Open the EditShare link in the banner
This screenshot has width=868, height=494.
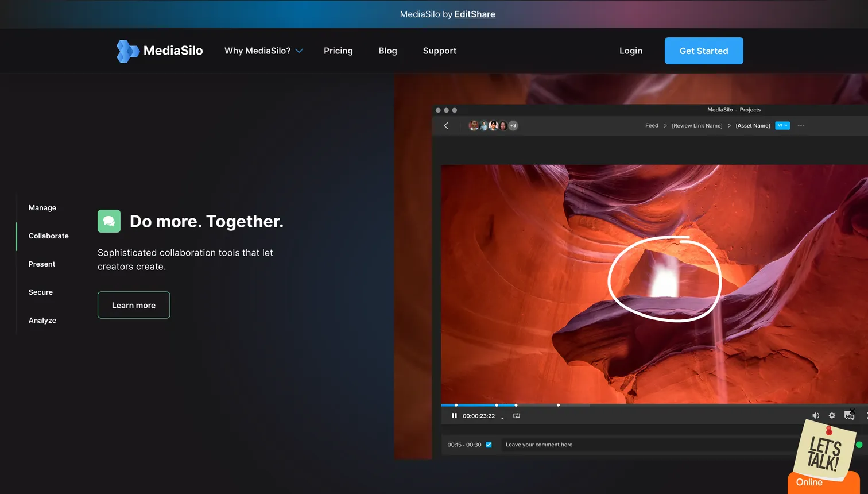475,14
